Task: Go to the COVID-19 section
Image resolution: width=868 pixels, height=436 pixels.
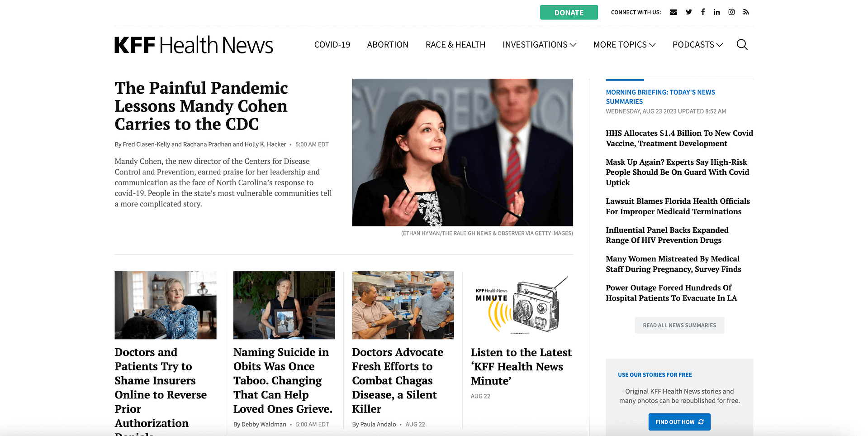Action: [x=332, y=44]
